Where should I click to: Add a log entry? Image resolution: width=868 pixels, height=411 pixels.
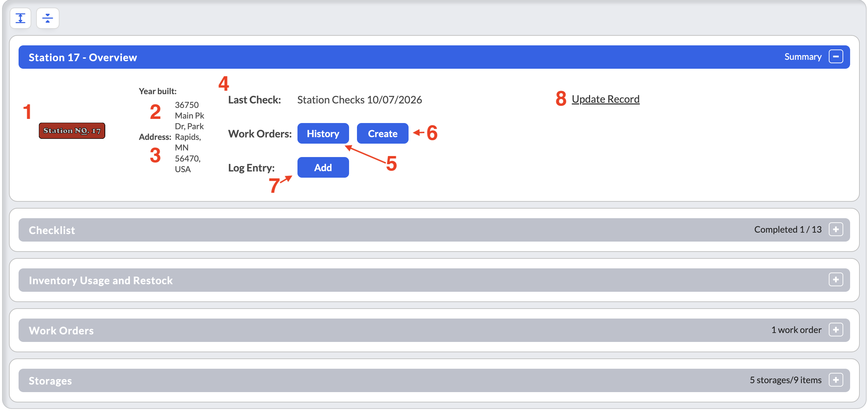click(x=323, y=167)
